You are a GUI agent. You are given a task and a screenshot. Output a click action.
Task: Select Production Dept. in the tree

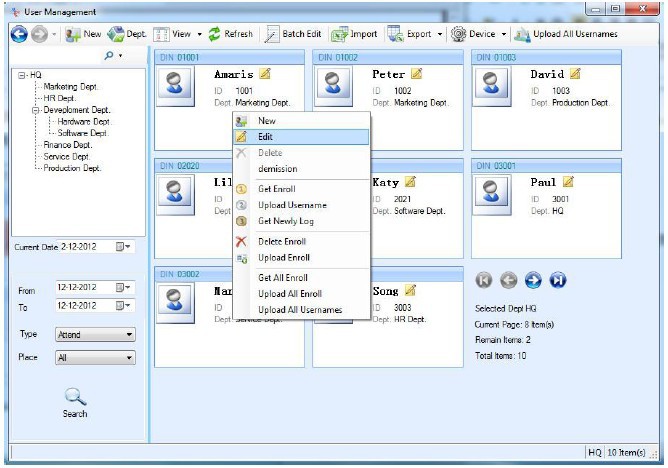[72, 168]
